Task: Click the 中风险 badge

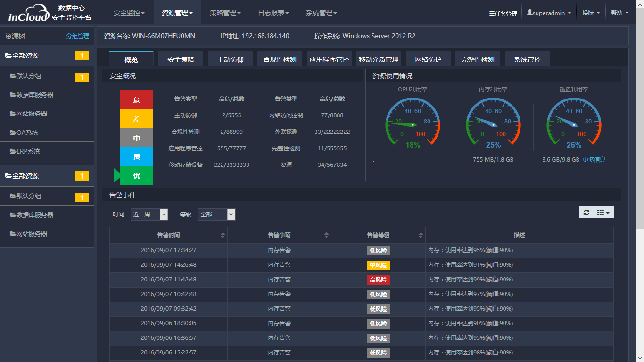Action: pyautogui.click(x=379, y=265)
